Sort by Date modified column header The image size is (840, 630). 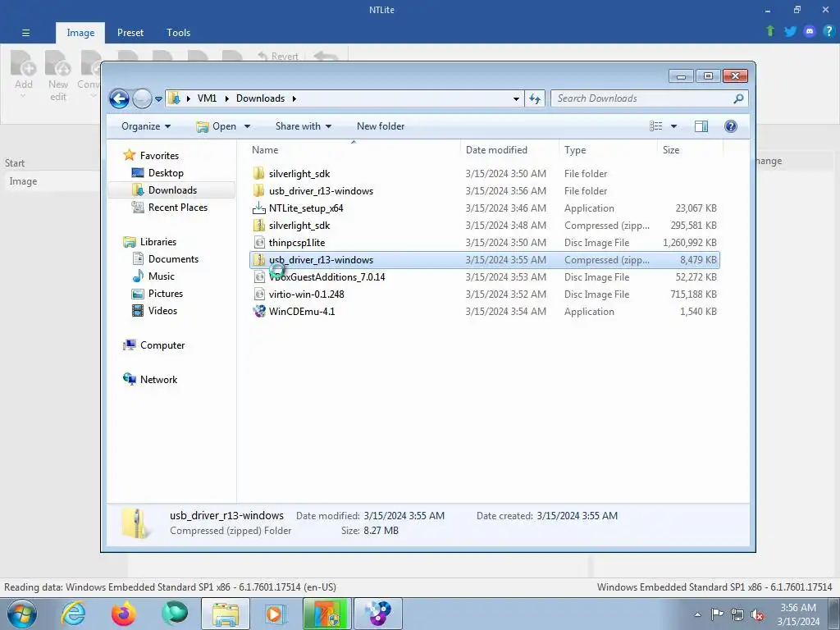coord(509,150)
